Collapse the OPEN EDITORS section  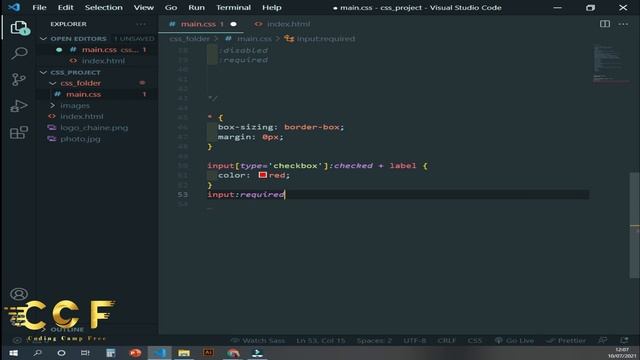(x=43, y=38)
